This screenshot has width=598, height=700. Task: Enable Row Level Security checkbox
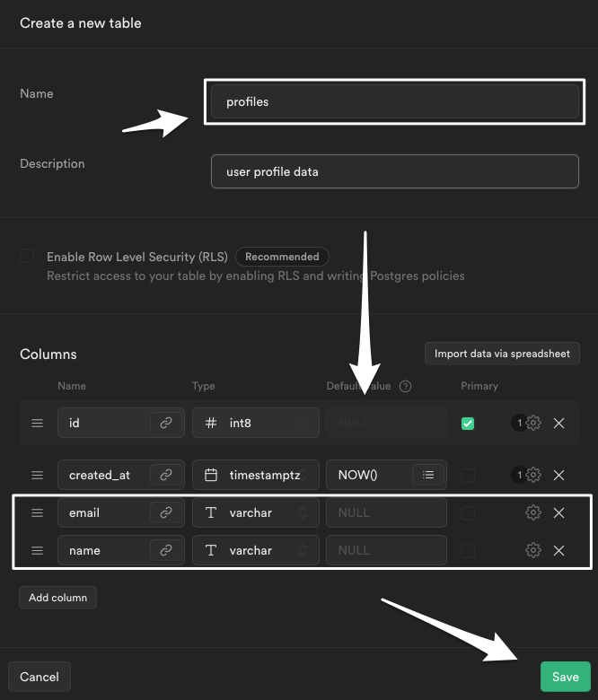[28, 257]
